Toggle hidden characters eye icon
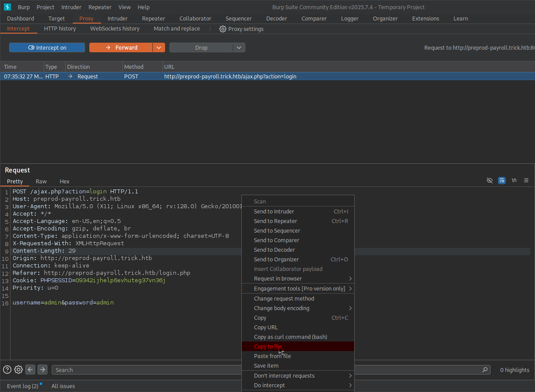Viewport: 535px width, 392px height. click(x=490, y=180)
